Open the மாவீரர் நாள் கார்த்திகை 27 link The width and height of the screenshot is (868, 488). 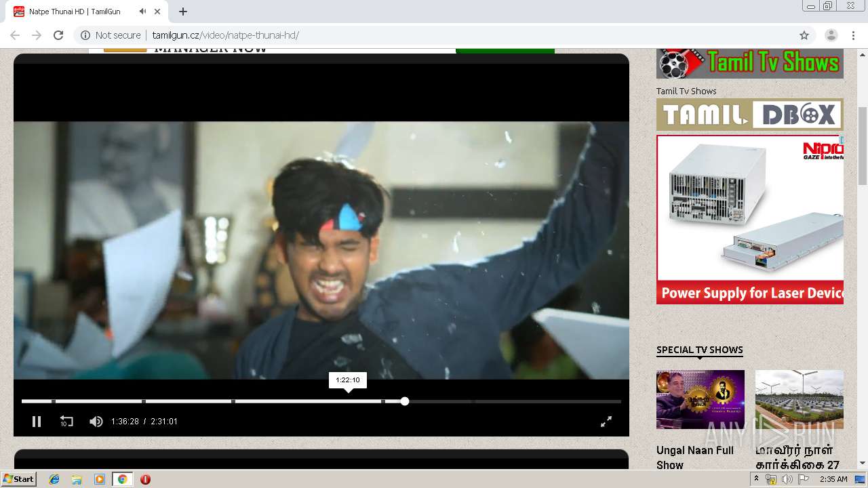[x=797, y=457]
